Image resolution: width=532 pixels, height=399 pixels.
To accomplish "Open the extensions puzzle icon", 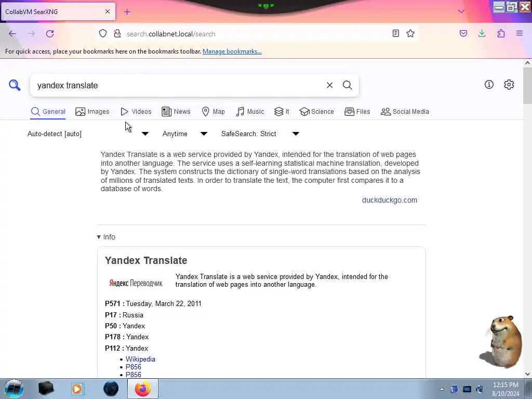I will 501,33.
